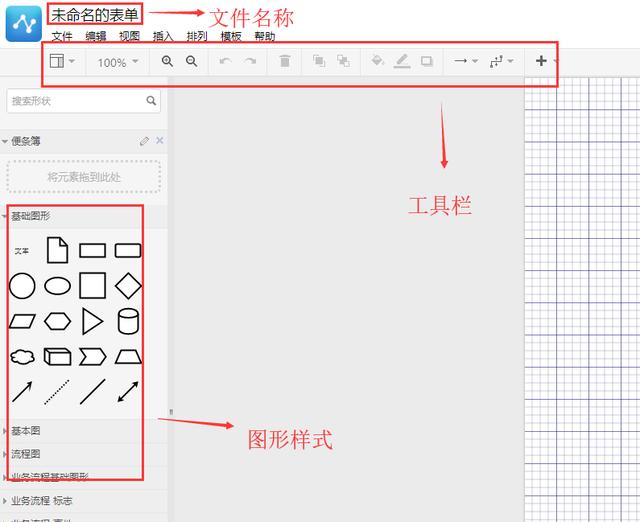Open the connection arrow style dropdown
Viewport: 640px width, 522px height.
click(466, 61)
